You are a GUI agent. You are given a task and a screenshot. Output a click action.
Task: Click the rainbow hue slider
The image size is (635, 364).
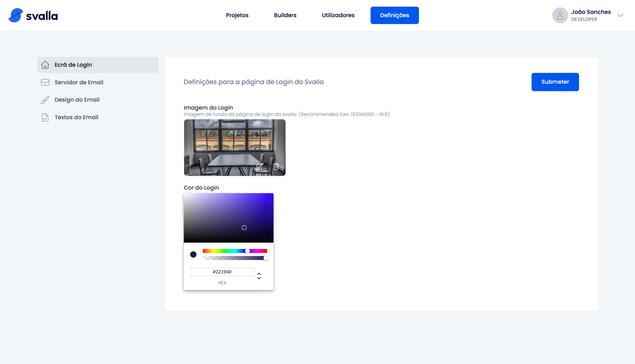pyautogui.click(x=235, y=251)
